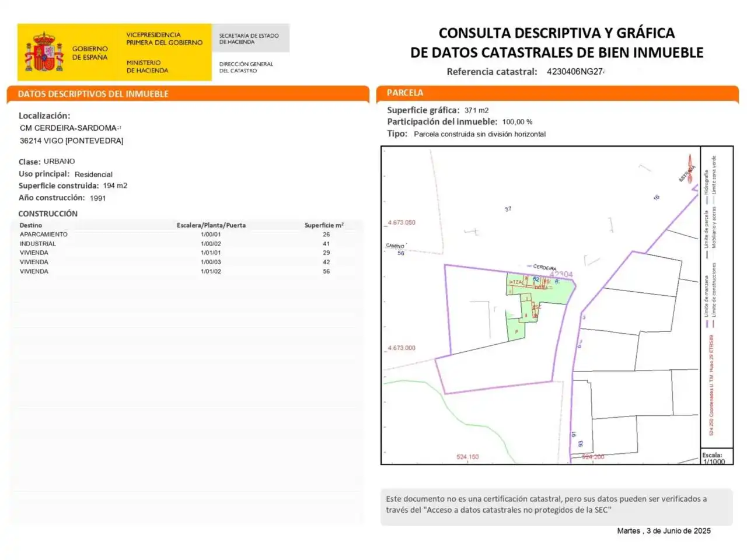Click the Destino column header
The height and width of the screenshot is (560, 747).
coord(31,225)
